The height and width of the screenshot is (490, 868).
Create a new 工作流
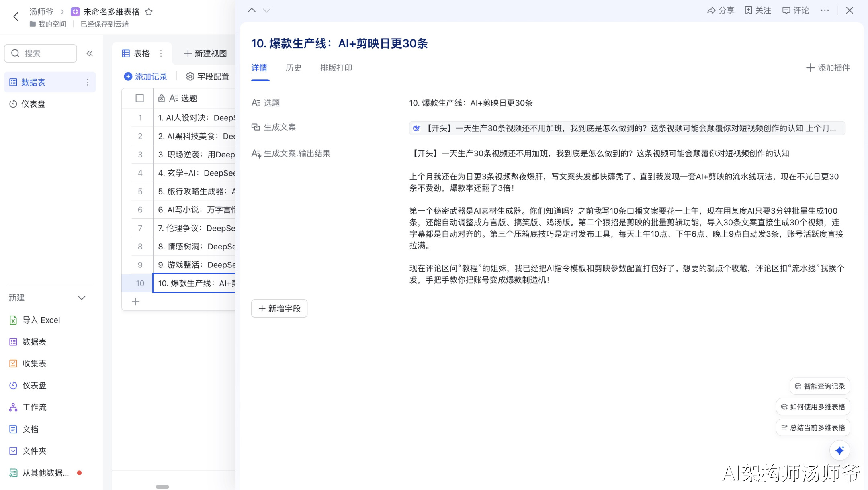click(x=28, y=407)
